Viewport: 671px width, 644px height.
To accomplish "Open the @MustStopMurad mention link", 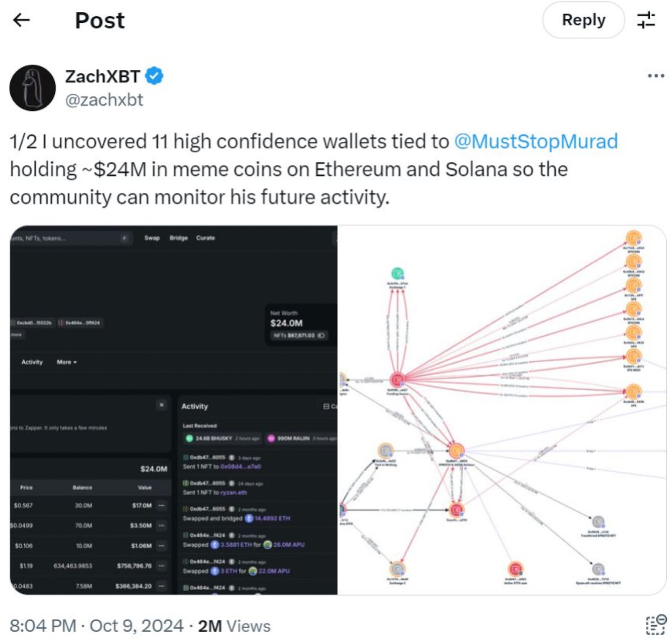I will tap(536, 141).
